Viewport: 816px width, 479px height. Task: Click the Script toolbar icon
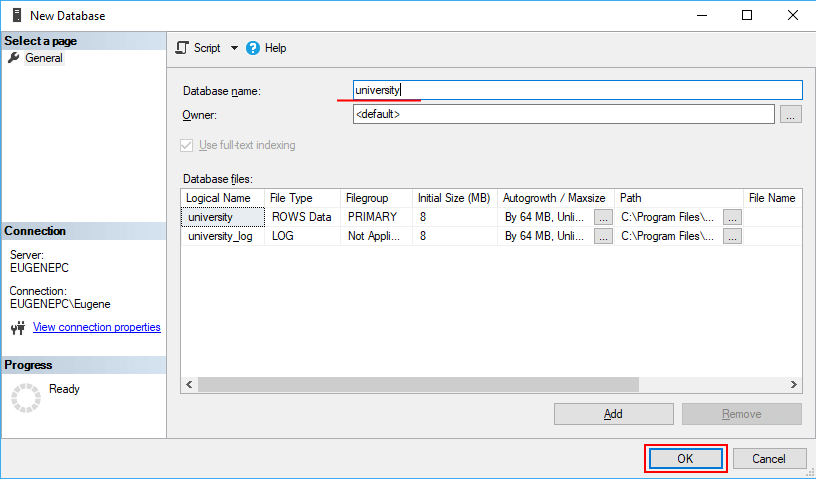tap(181, 48)
